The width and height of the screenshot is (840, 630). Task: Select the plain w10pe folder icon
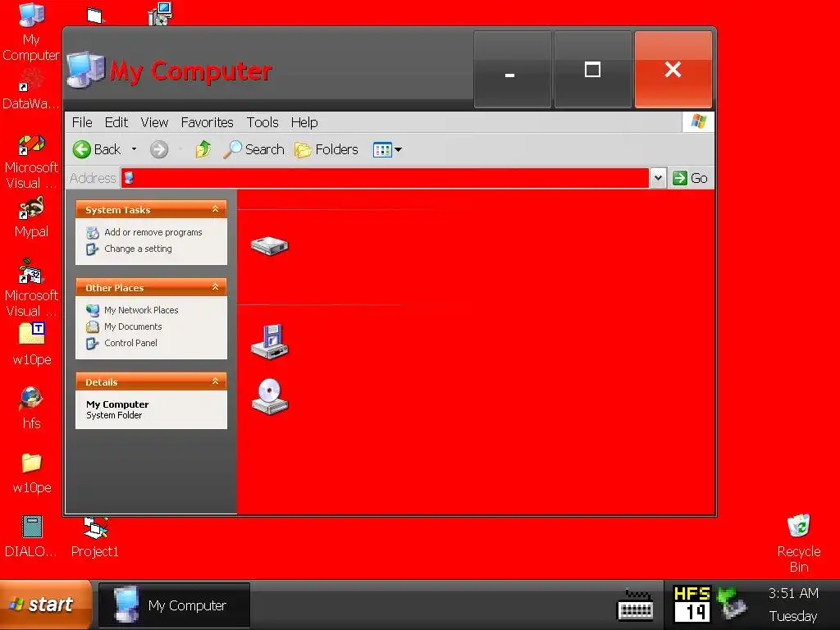coord(32,473)
